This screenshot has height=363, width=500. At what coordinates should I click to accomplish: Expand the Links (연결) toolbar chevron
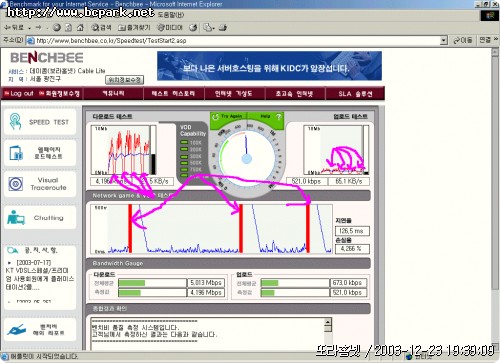pyautogui.click(x=496, y=40)
